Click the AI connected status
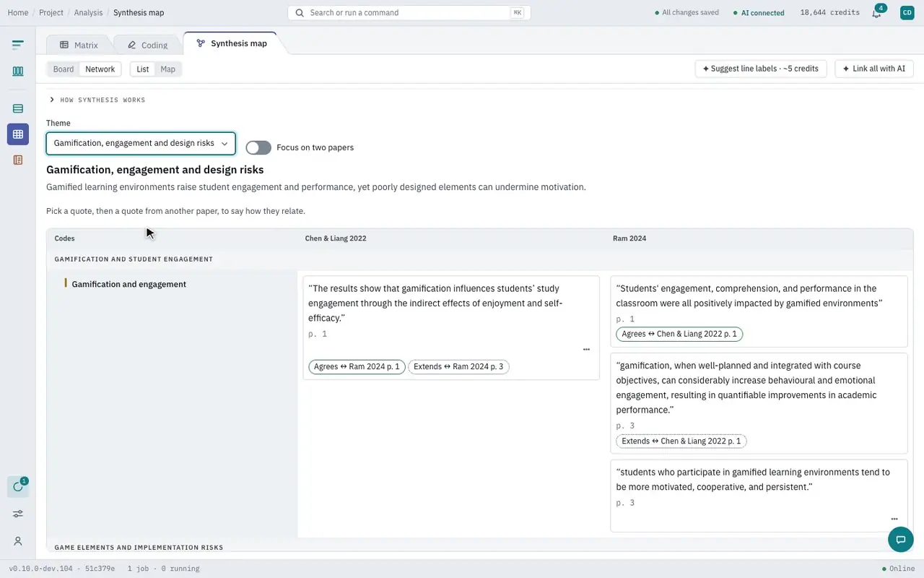Image resolution: width=924 pixels, height=578 pixels. click(x=759, y=12)
